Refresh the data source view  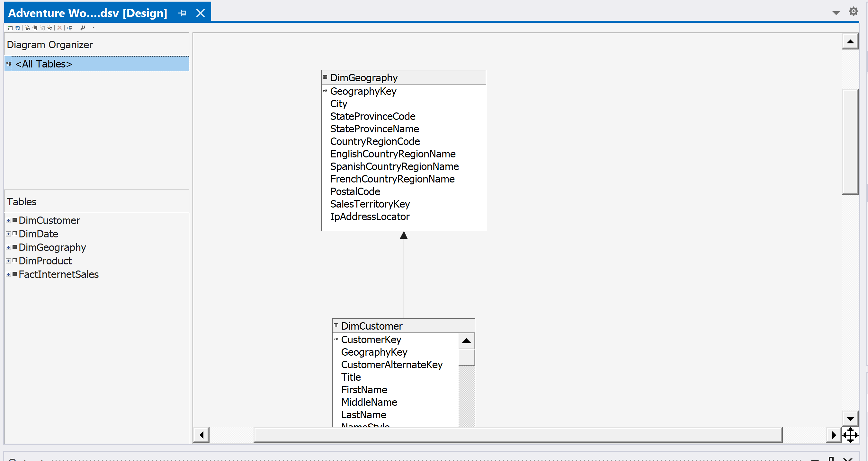coord(18,28)
